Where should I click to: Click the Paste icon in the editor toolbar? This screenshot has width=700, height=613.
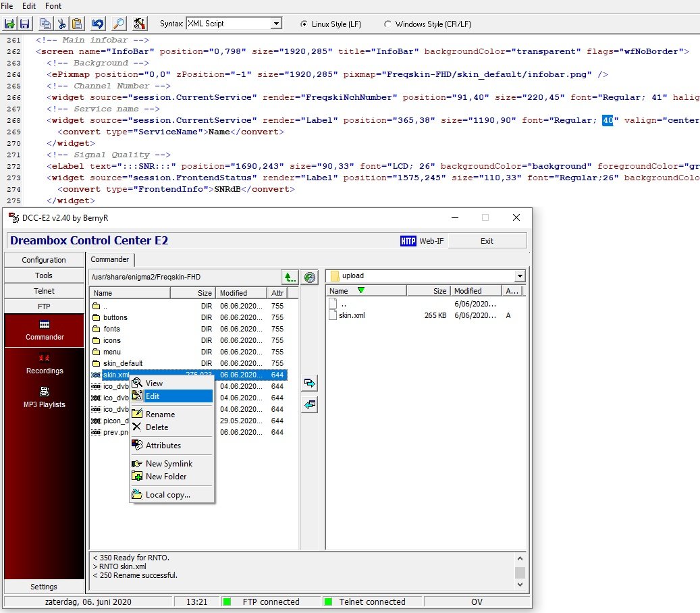[76, 23]
